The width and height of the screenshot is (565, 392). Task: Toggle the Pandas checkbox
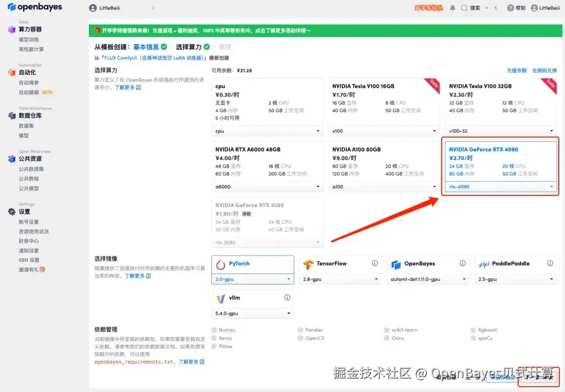coord(300,330)
